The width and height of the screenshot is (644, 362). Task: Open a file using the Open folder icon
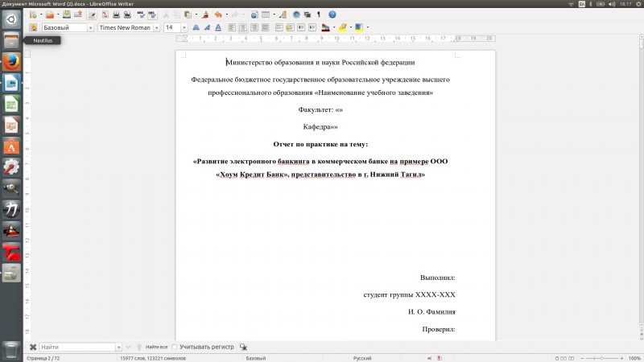point(50,14)
